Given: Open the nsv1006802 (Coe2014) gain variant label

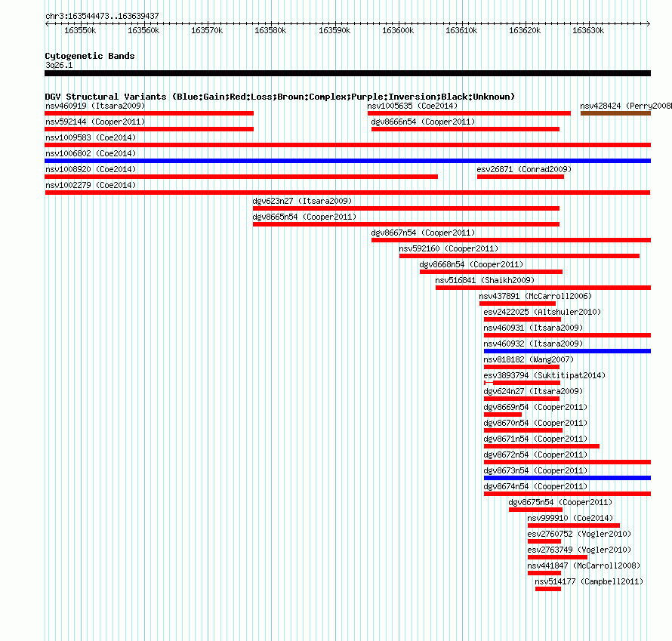Looking at the screenshot, I should pos(91,153).
